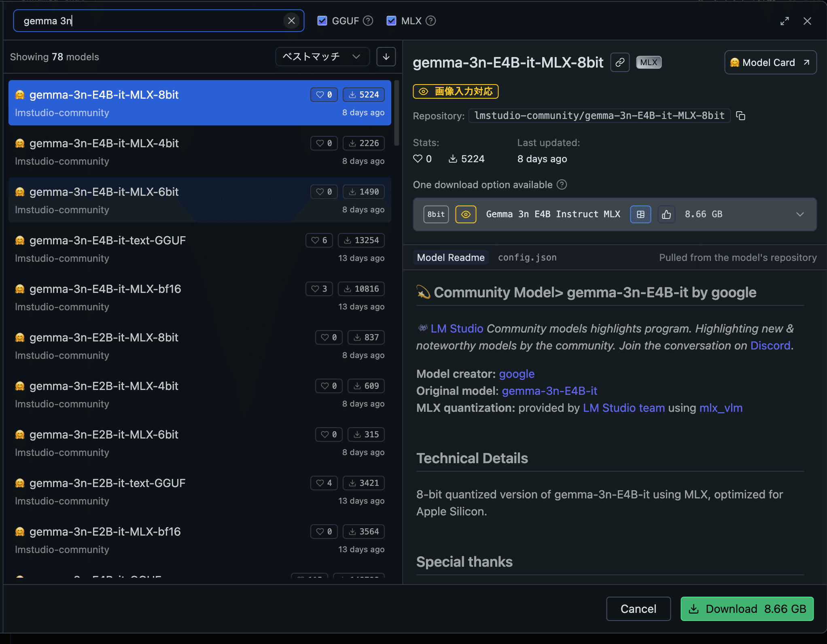The image size is (827, 644).
Task: Select the Model Readme tab
Action: pos(450,258)
